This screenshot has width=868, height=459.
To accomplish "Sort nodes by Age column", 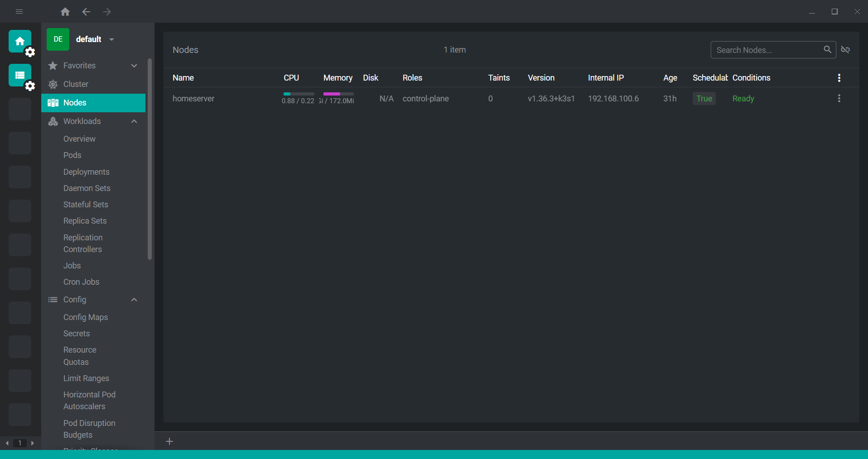I will click(x=670, y=78).
